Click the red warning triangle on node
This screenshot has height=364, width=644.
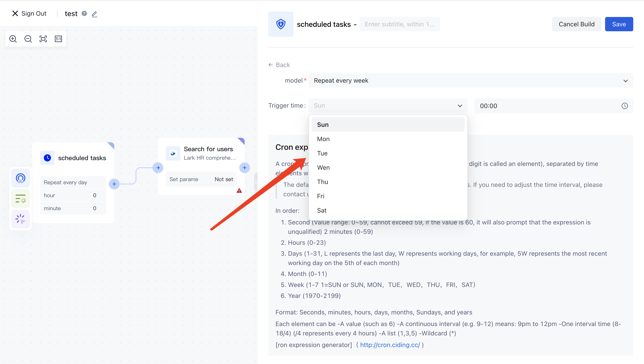coord(239,191)
